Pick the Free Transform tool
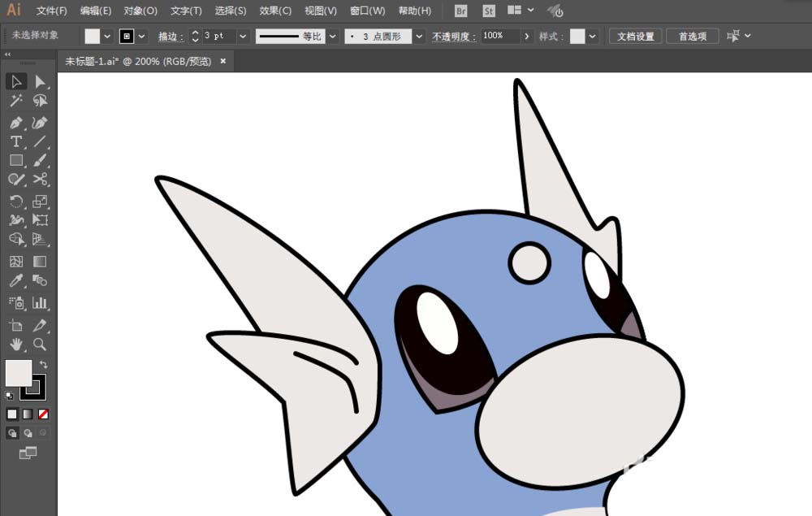This screenshot has width=812, height=516. click(40, 220)
